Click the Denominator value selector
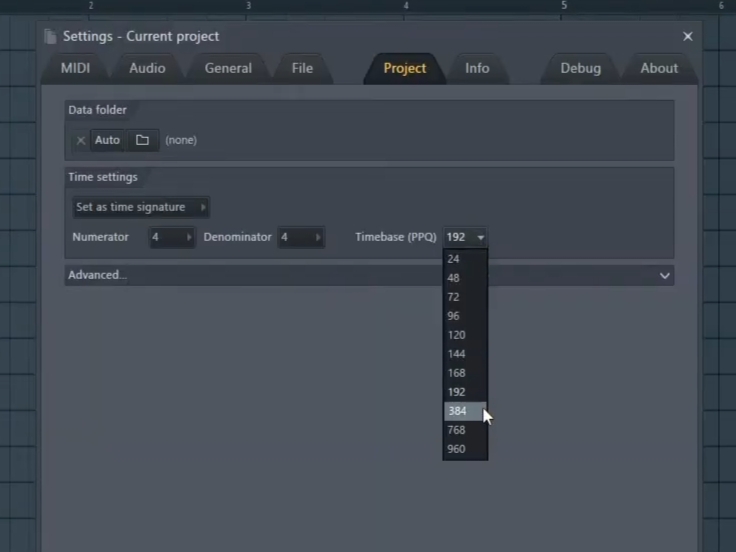Image resolution: width=736 pixels, height=552 pixels. (x=300, y=237)
